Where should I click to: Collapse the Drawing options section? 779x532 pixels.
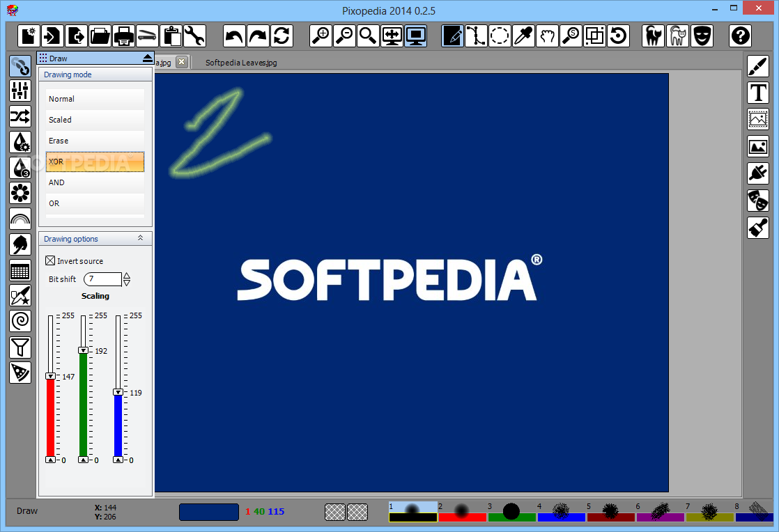click(141, 238)
